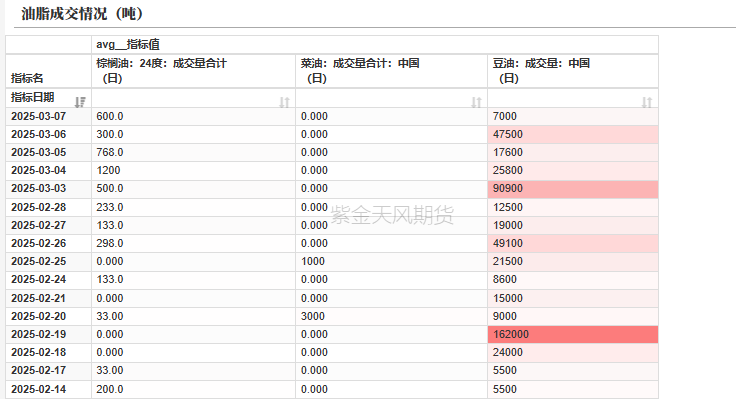Screen dimensions: 736x399
Task: Click the highlighted 90900 cell
Action: click(573, 188)
